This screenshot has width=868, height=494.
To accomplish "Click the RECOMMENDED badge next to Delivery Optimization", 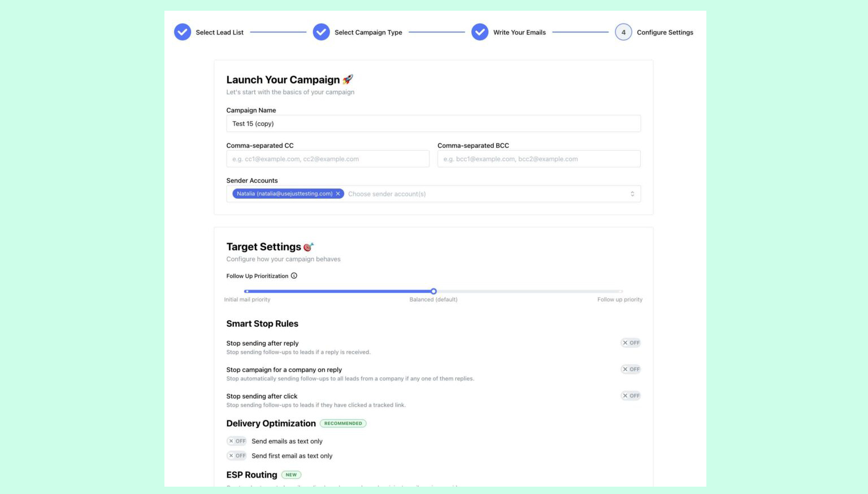I will pyautogui.click(x=343, y=423).
